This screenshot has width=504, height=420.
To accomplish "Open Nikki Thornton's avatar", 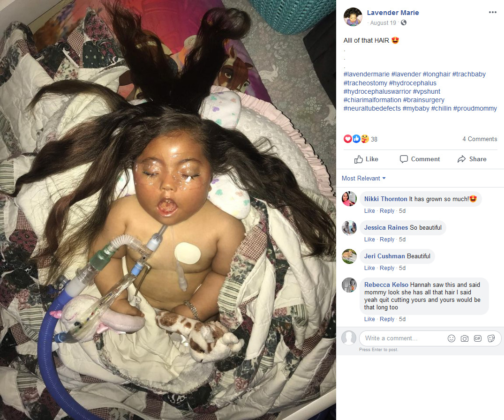I will (x=349, y=199).
